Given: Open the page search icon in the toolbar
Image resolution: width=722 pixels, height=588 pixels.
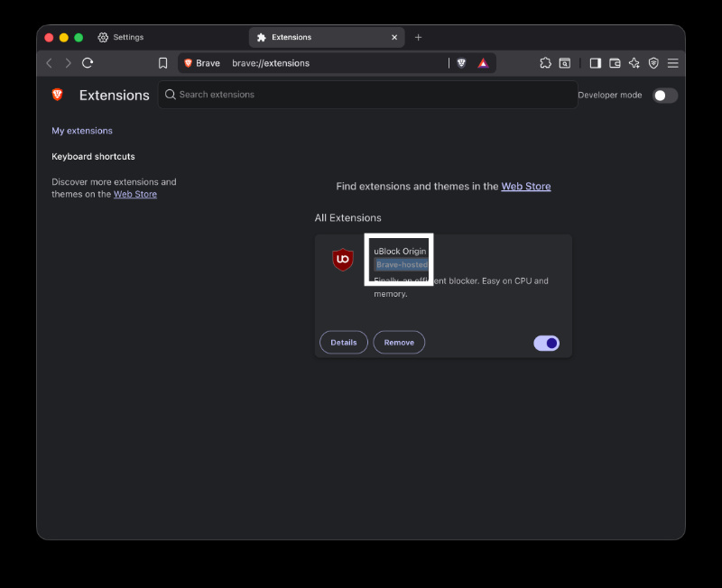Looking at the screenshot, I should click(565, 63).
